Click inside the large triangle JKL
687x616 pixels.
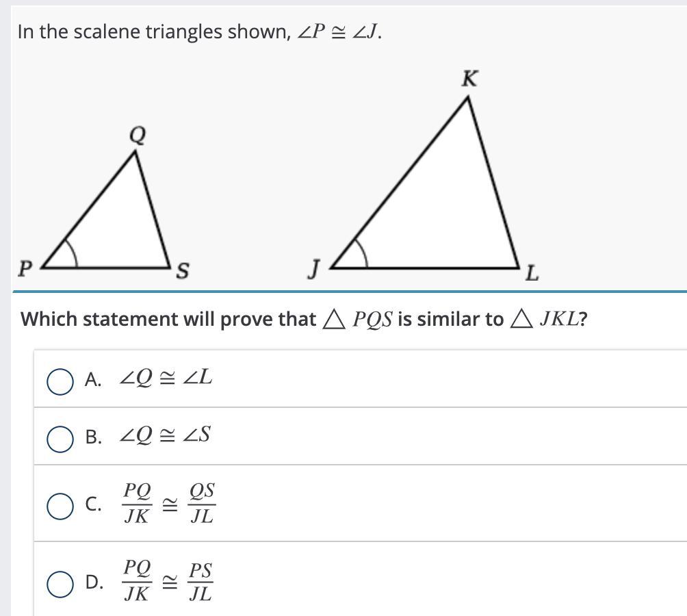pyautogui.click(x=452, y=212)
